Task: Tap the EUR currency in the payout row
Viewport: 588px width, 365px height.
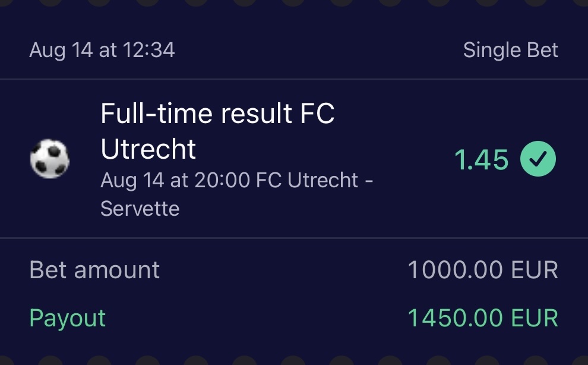Action: point(535,318)
